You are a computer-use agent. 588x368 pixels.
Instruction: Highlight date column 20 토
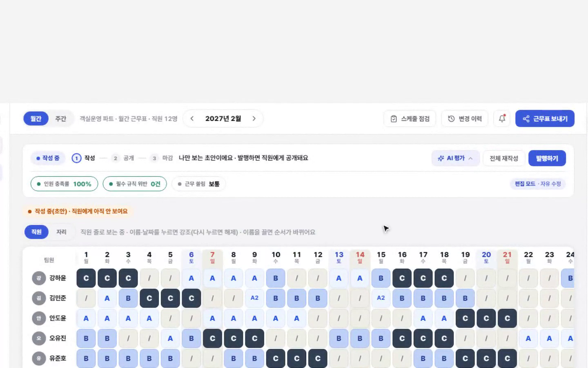pyautogui.click(x=486, y=258)
